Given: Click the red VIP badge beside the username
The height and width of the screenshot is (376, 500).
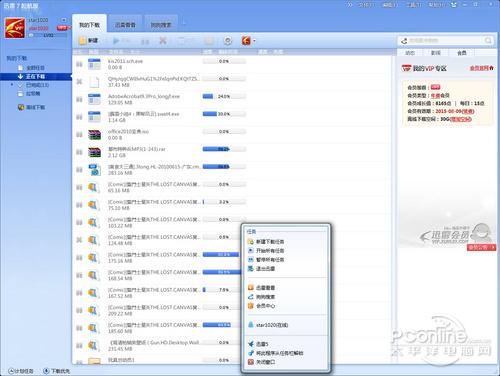Looking at the screenshot, I should 62,28.
